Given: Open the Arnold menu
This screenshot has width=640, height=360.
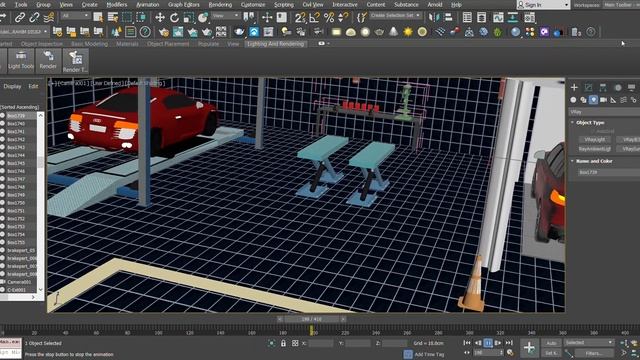Looking at the screenshot, I should [435, 5].
